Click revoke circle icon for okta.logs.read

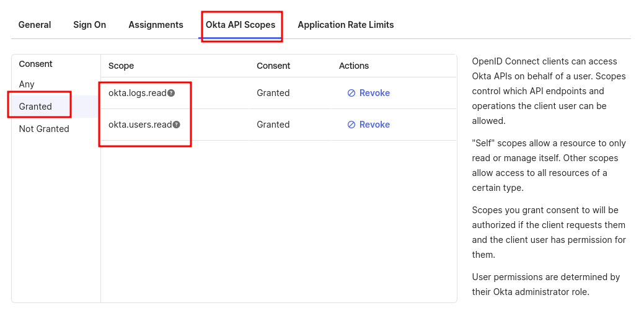coord(351,93)
